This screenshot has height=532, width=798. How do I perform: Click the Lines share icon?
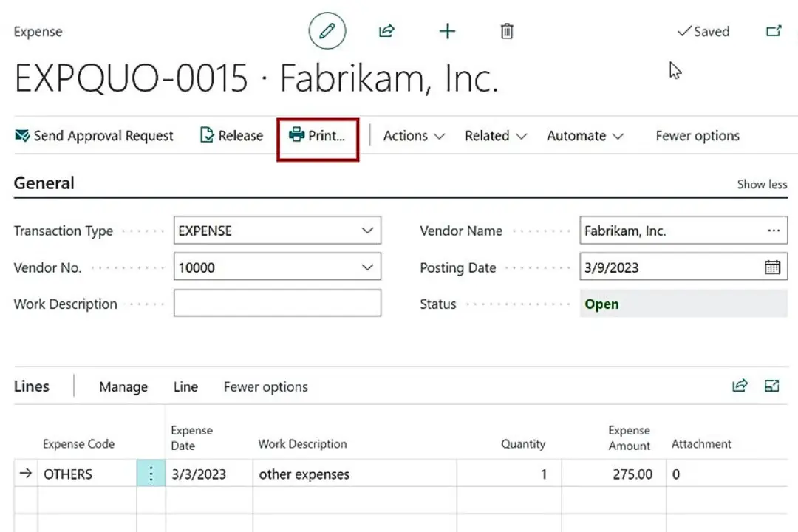tap(740, 386)
